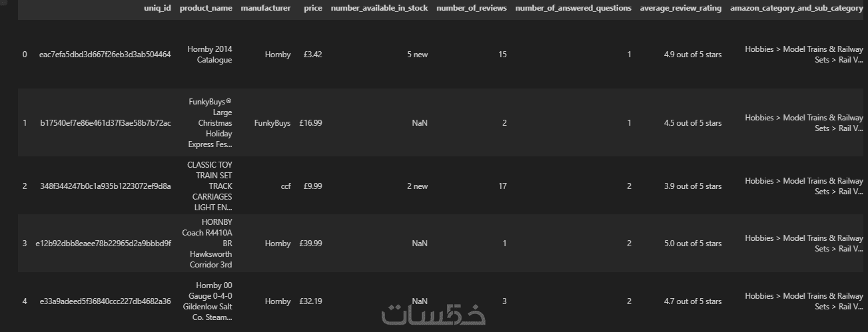The width and height of the screenshot is (868, 332).
Task: Click the NaN stock cell in the FunkyBuys row
Action: pyautogui.click(x=420, y=123)
